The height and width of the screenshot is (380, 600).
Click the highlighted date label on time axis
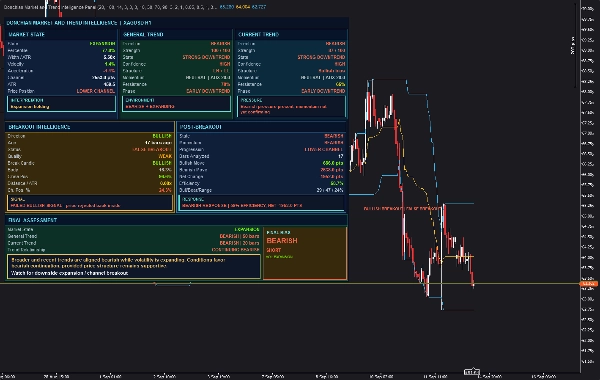tap(472, 372)
